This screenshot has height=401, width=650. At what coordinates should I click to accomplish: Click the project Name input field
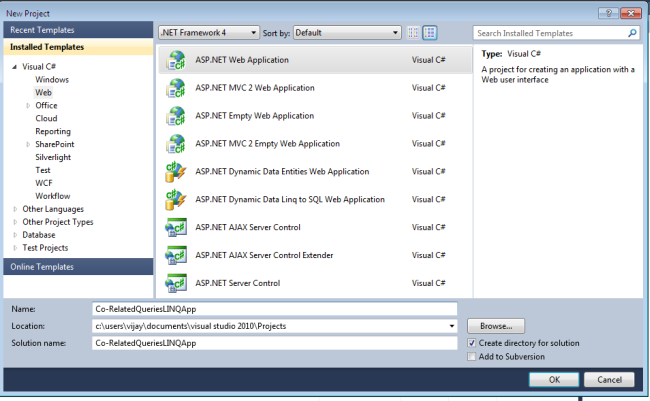click(x=274, y=309)
